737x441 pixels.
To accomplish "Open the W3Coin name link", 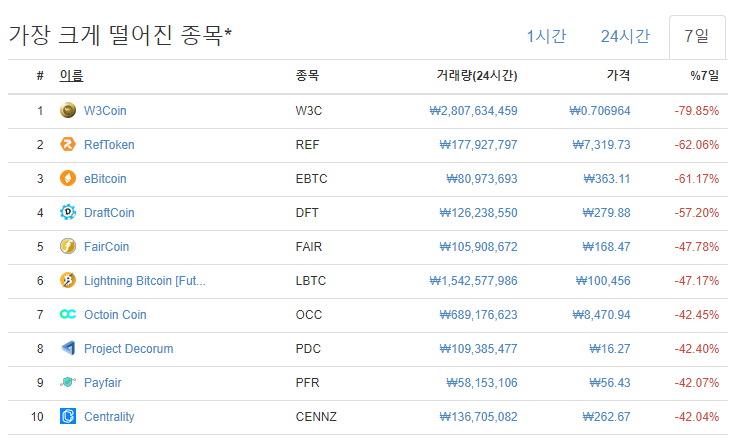I will click(x=105, y=111).
